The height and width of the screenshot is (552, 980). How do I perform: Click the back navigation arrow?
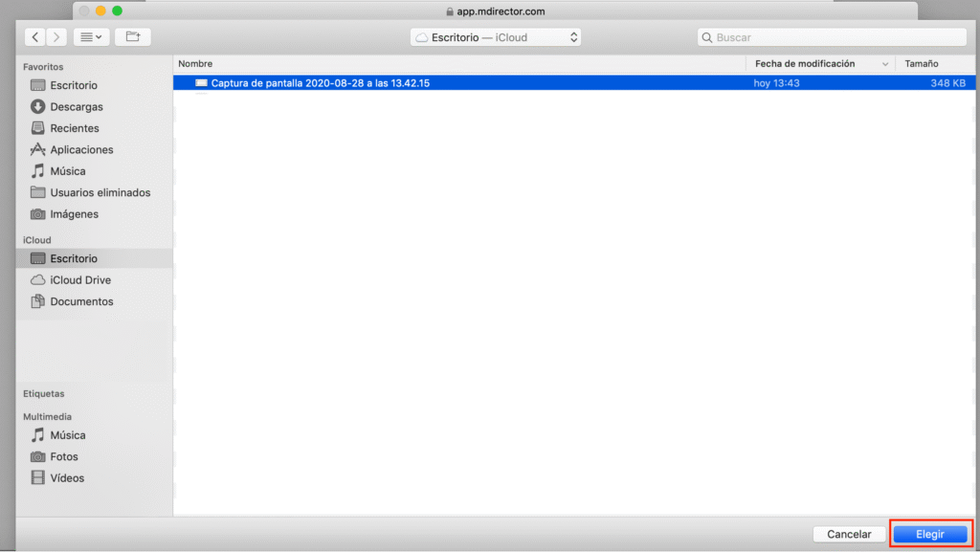click(x=35, y=37)
